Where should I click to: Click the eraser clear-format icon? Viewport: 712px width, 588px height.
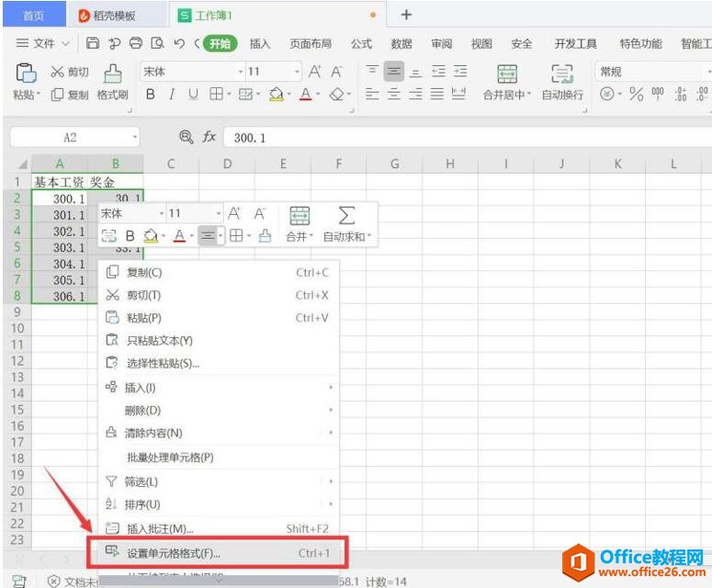[337, 95]
